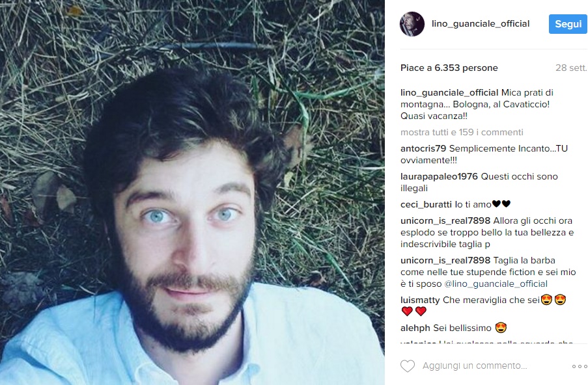View the 6.353 people who liked
588x385 pixels.
tap(449, 68)
